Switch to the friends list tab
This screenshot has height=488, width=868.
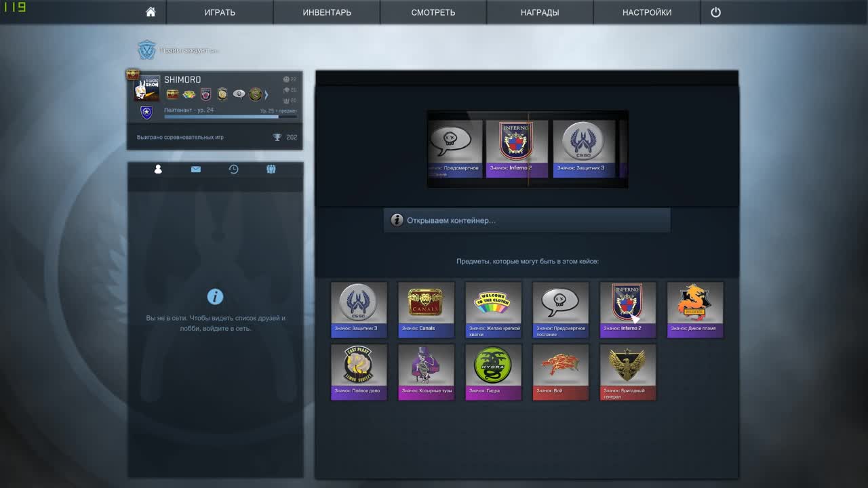coord(158,169)
